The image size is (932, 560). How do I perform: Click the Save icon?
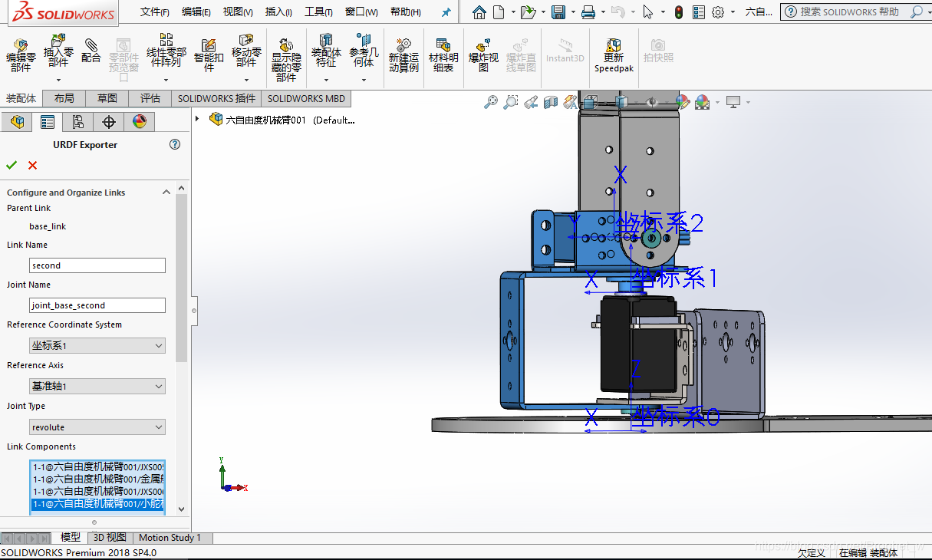(x=558, y=12)
